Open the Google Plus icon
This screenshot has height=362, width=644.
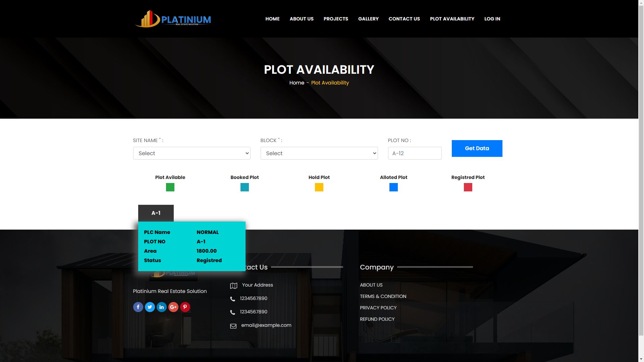tap(173, 307)
